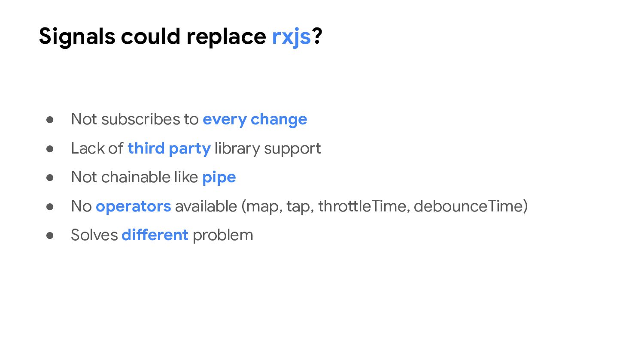Click the bullet dot before 'No operators'
Screen dimensions: 644x362
(x=50, y=207)
